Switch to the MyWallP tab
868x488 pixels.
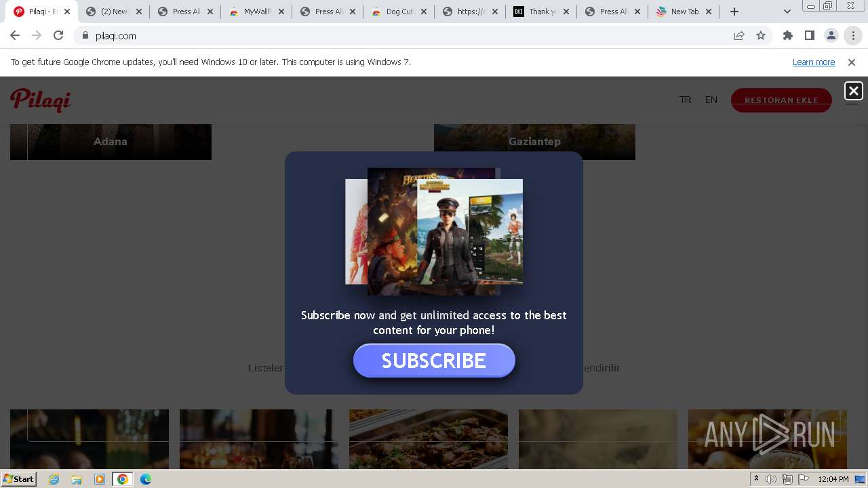point(256,12)
